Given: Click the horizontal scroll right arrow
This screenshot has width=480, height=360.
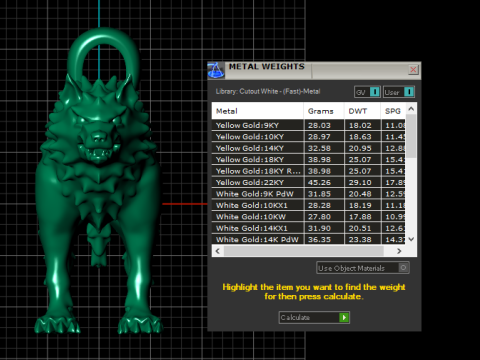Looking at the screenshot, I should (x=399, y=251).
